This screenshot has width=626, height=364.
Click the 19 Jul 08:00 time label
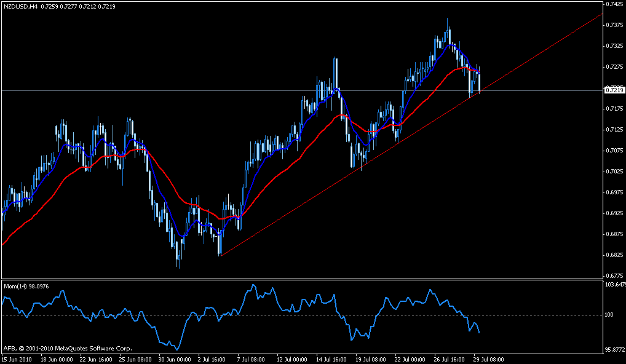click(x=371, y=359)
